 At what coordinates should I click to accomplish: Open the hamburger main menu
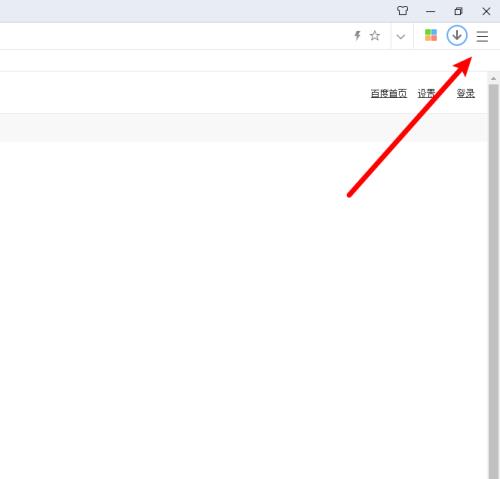coord(482,36)
